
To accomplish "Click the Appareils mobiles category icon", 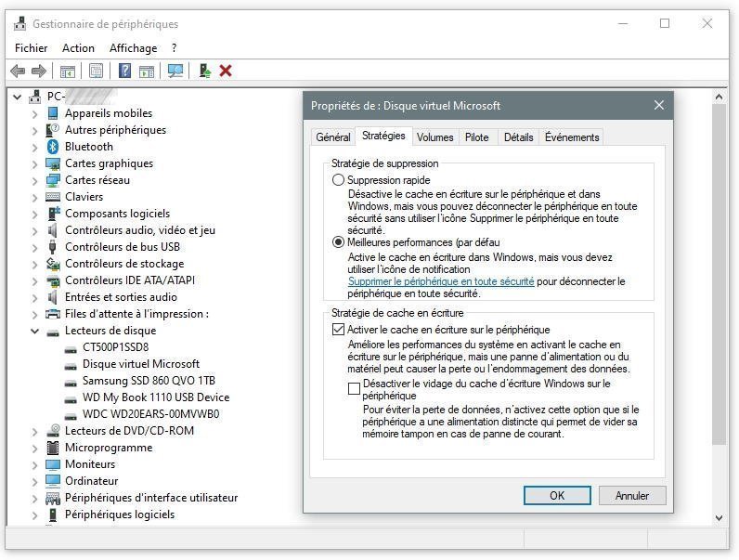I will 53,113.
